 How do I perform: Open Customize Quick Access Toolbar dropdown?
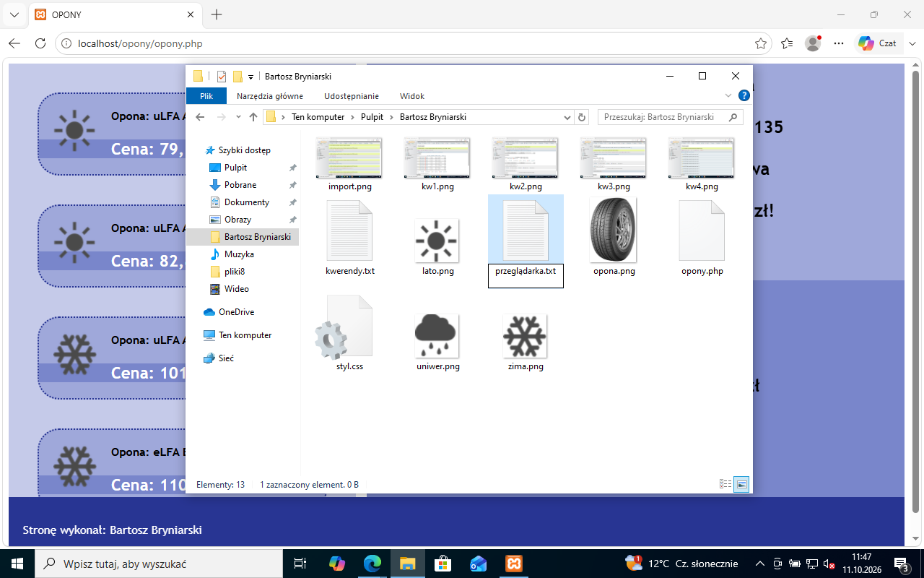coord(251,77)
